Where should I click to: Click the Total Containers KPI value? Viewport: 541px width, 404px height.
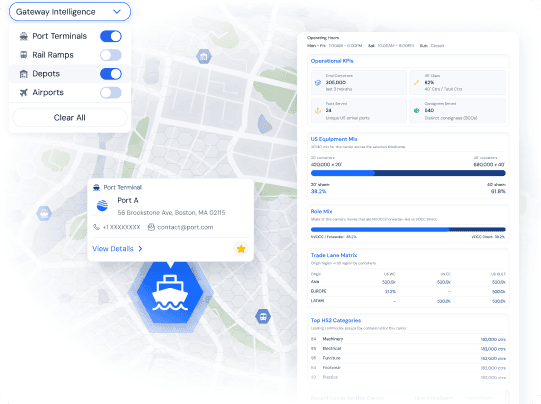pos(336,82)
